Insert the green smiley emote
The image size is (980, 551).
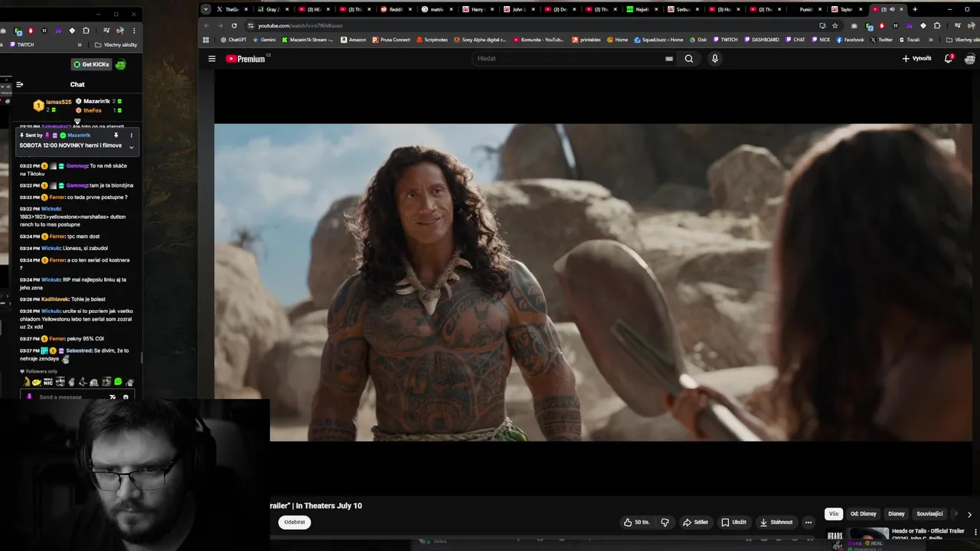118,382
